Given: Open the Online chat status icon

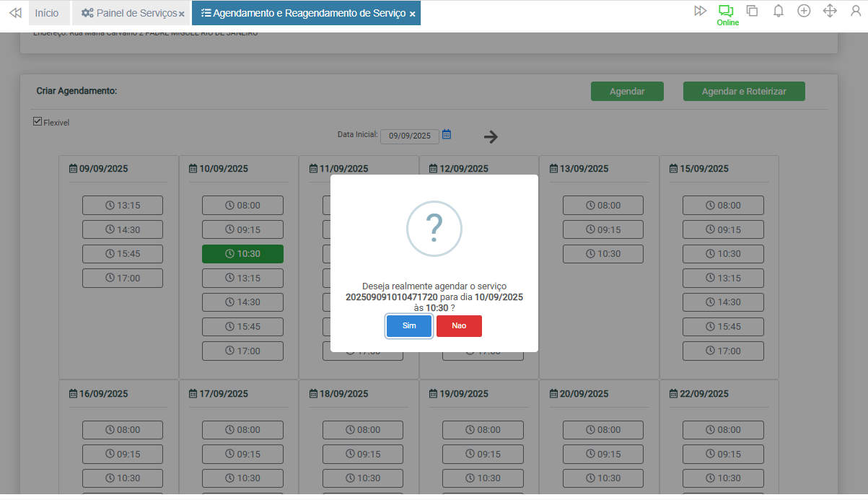Looking at the screenshot, I should point(726,12).
